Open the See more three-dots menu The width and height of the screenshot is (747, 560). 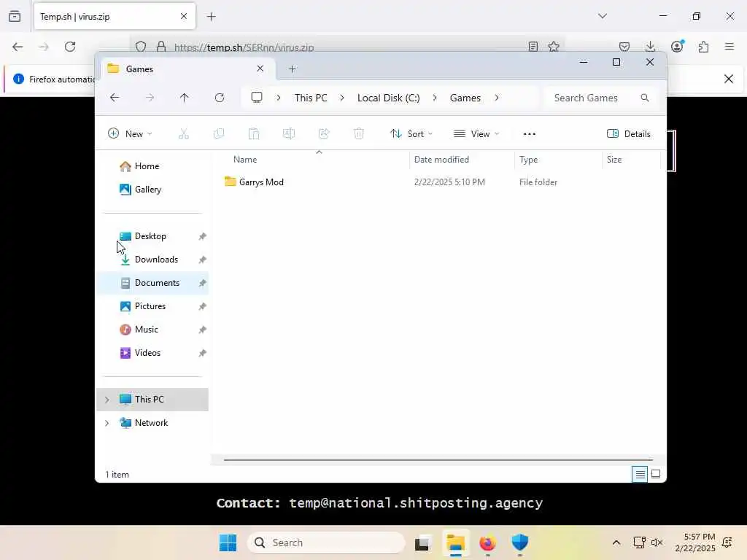click(530, 134)
